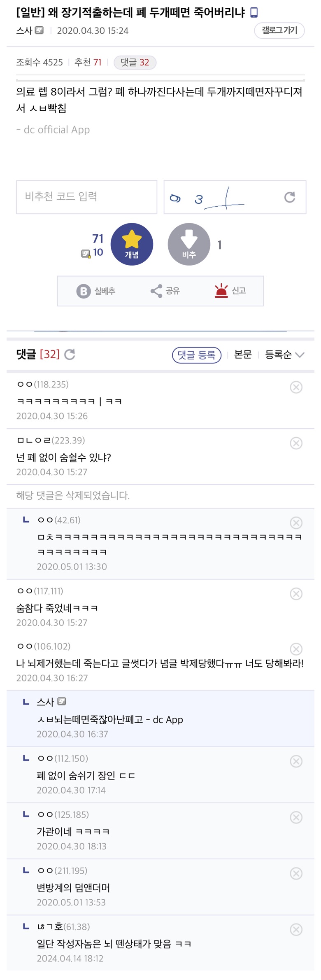
Task: Click the 비추 downvote arrow button
Action: click(x=189, y=244)
